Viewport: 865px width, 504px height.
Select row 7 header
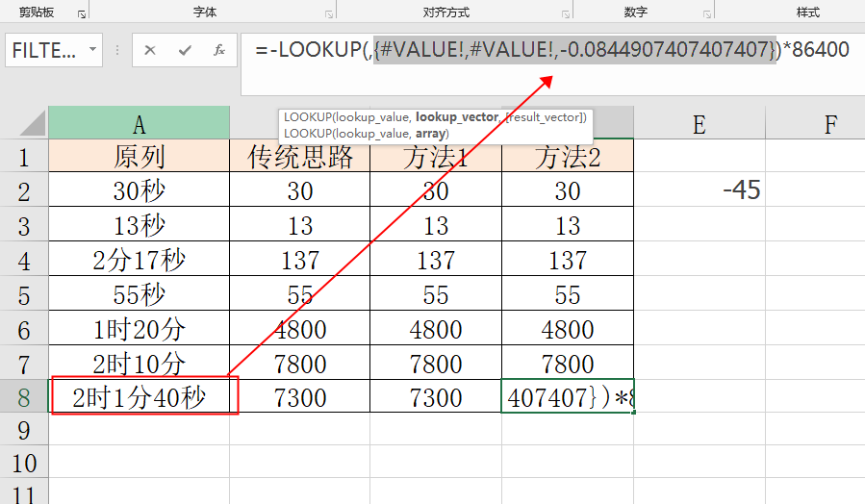click(x=24, y=364)
